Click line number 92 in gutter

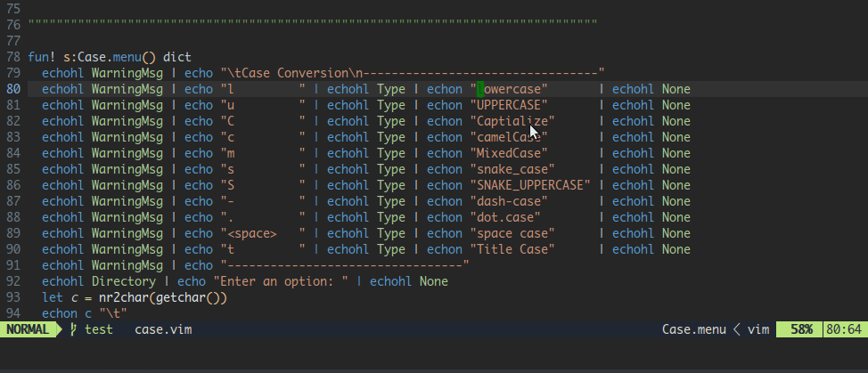pyautogui.click(x=13, y=281)
